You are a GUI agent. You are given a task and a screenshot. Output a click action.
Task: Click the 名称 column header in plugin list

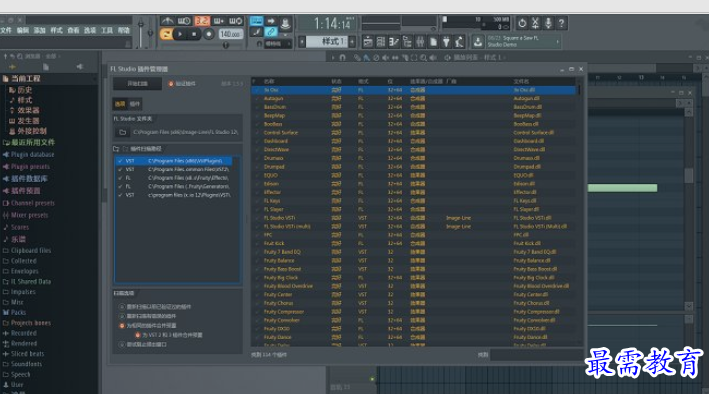coord(269,81)
